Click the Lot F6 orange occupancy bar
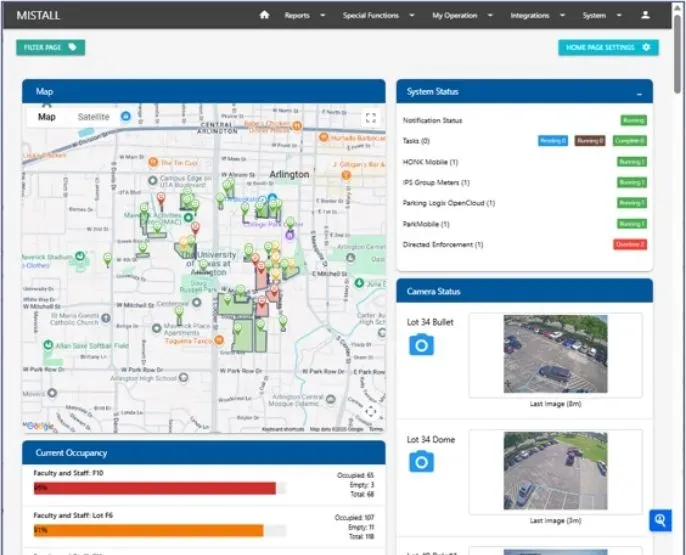Image resolution: width=686 pixels, height=555 pixels. [x=149, y=531]
